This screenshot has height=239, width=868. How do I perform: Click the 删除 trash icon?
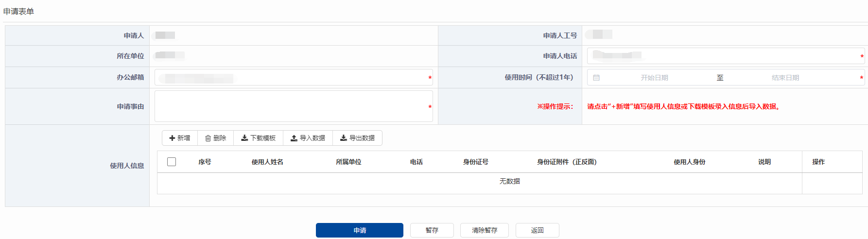(x=208, y=138)
